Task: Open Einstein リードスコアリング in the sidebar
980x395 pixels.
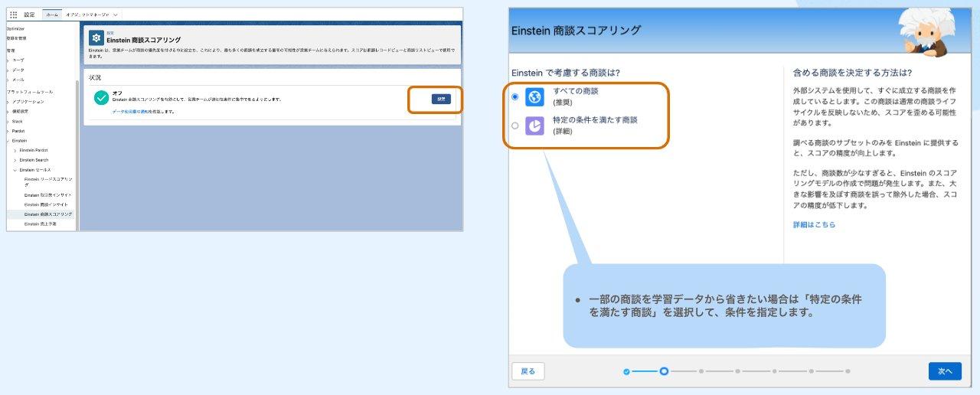Action: pos(48,181)
